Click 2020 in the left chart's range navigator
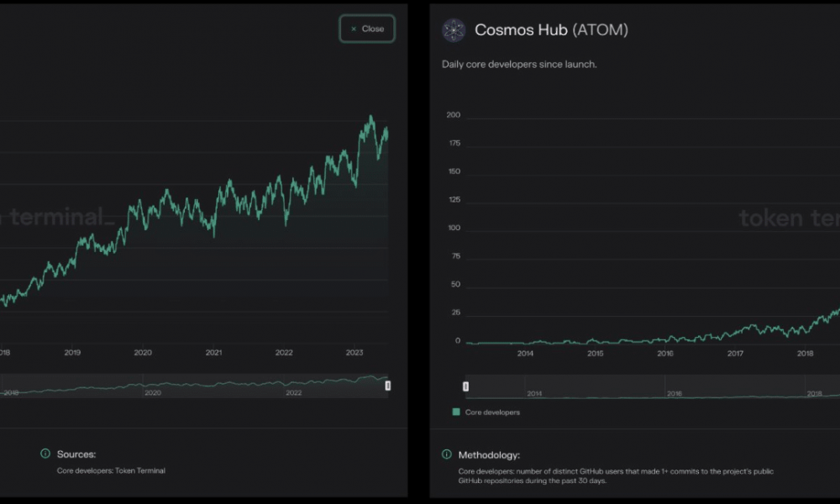Viewport: 840px width, 504px height. (153, 392)
